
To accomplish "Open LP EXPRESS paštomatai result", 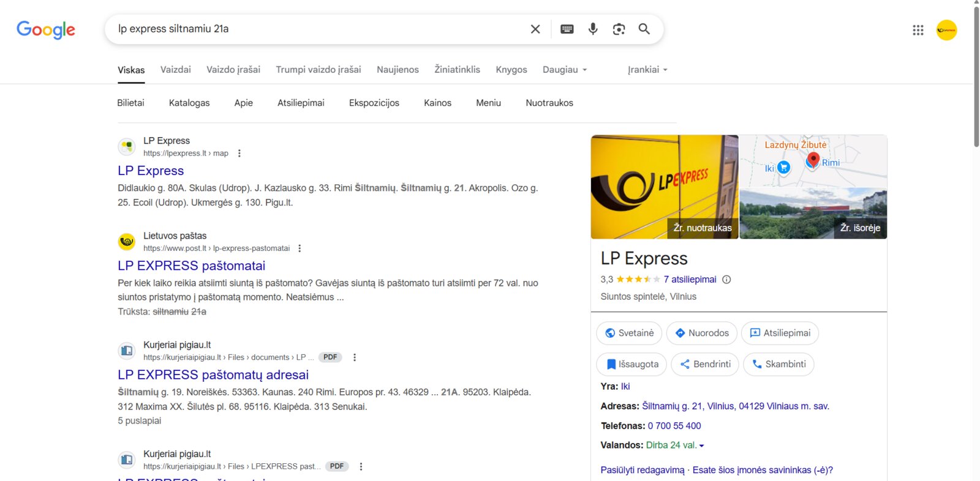I will [192, 266].
